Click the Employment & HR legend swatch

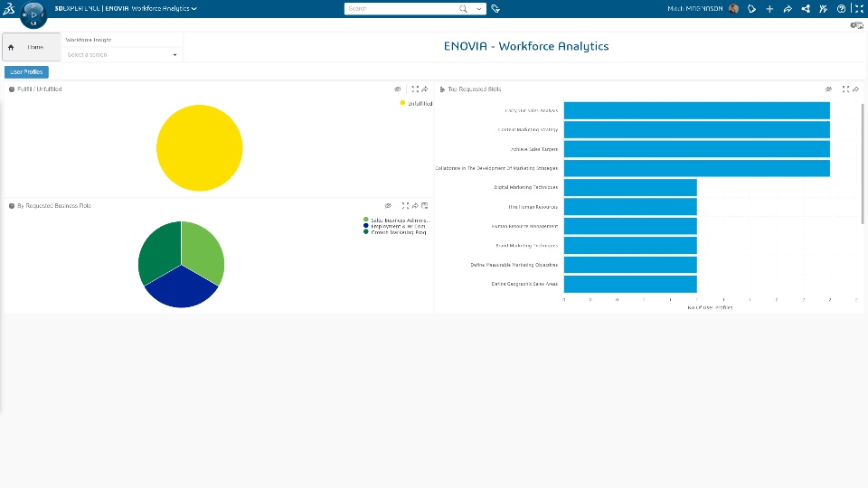pos(366,226)
